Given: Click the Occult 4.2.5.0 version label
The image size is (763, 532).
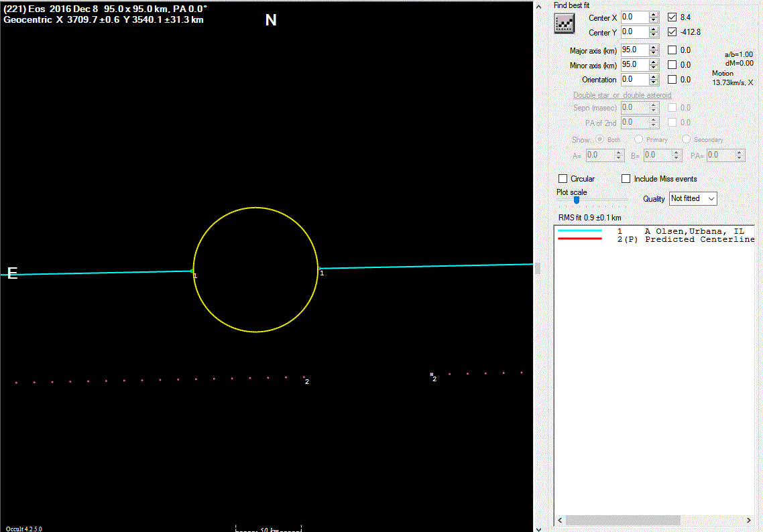Looking at the screenshot, I should (x=24, y=529).
